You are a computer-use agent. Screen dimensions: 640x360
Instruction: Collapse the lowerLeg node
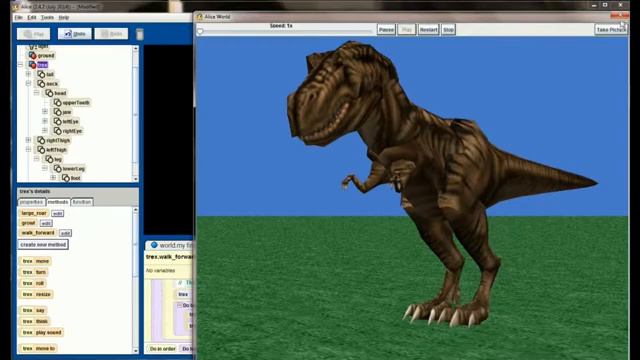point(45,168)
